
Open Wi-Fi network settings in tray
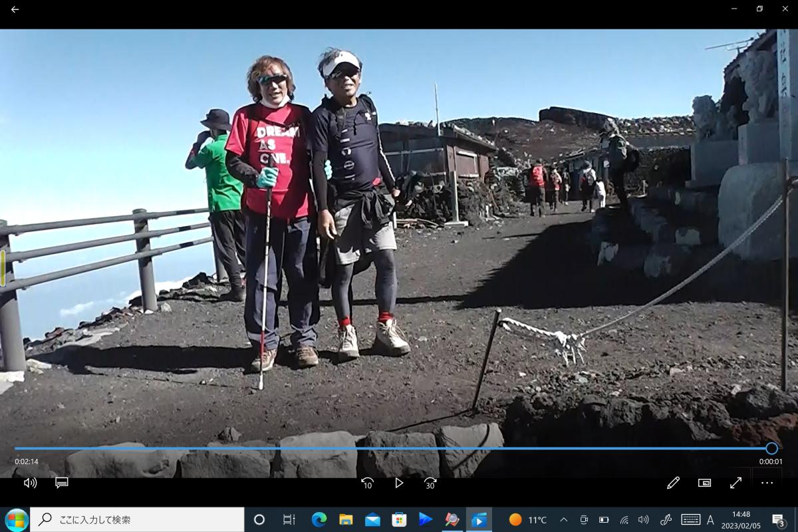(x=624, y=519)
